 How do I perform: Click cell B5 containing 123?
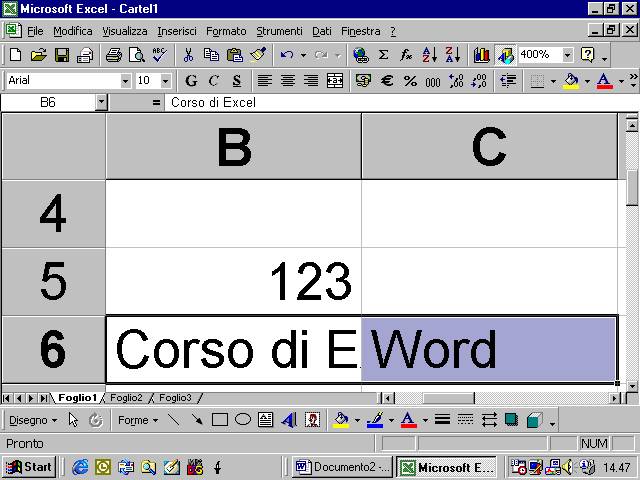click(233, 281)
